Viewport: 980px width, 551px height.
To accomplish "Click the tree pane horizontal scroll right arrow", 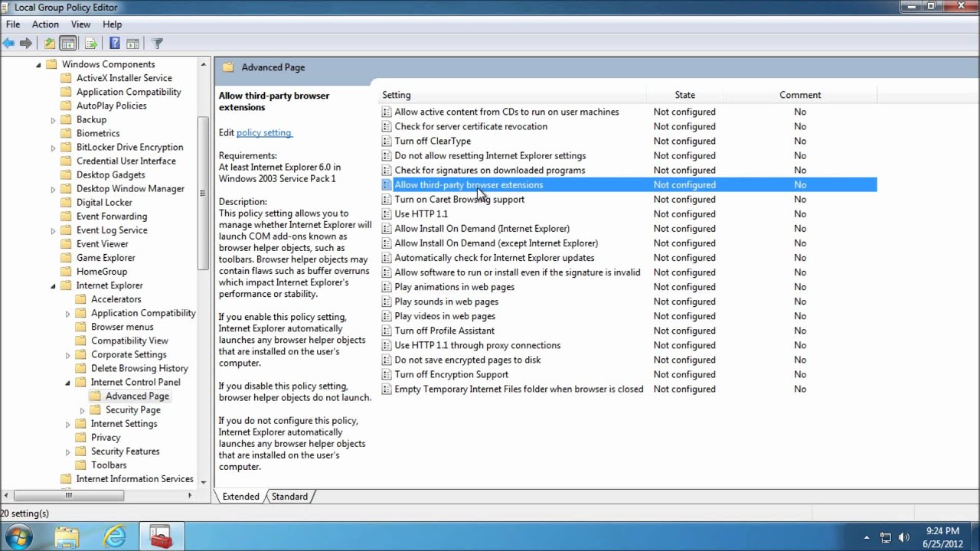I will pos(190,495).
